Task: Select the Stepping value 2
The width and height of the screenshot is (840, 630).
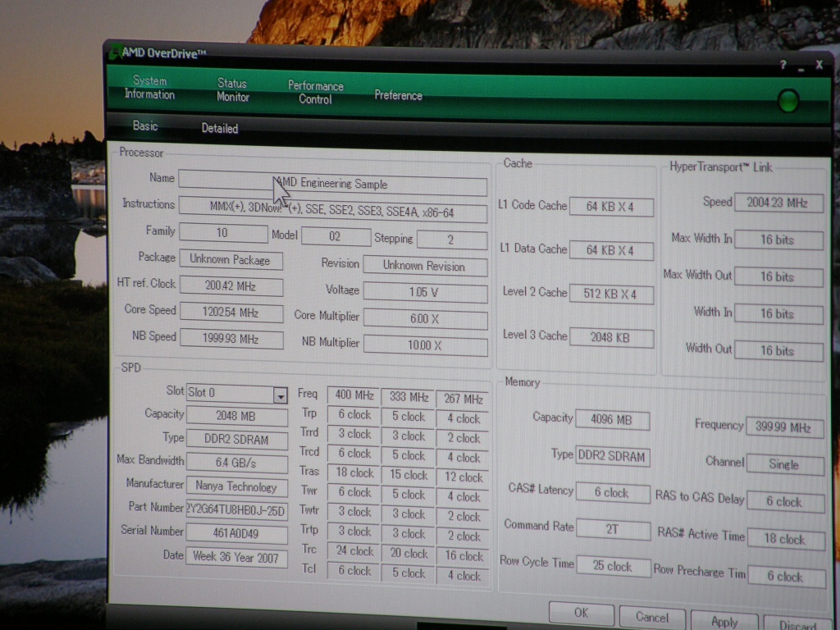Action: (452, 240)
